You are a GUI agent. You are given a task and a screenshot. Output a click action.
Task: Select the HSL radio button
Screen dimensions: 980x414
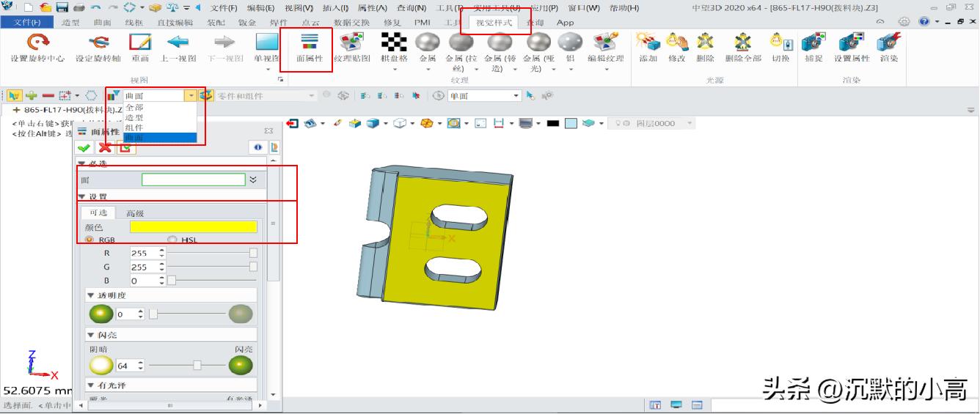pyautogui.click(x=172, y=240)
